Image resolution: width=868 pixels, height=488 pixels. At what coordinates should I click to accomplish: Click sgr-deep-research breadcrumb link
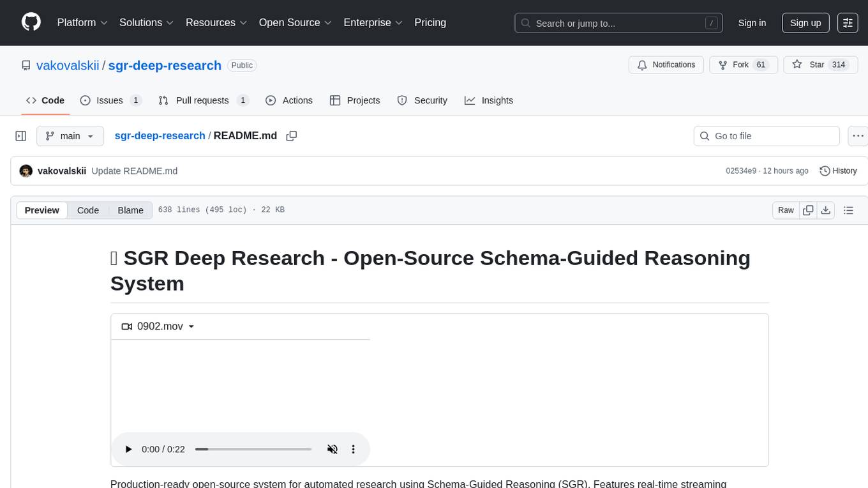[x=160, y=135]
